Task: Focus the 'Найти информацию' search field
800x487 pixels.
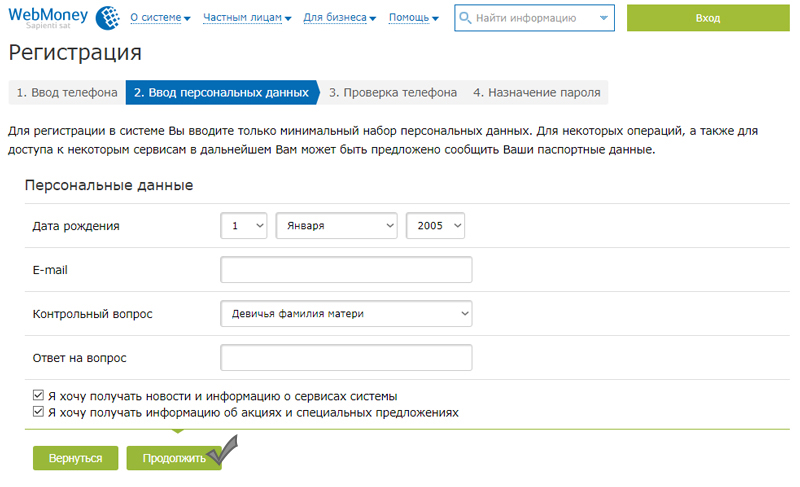Action: pos(534,18)
